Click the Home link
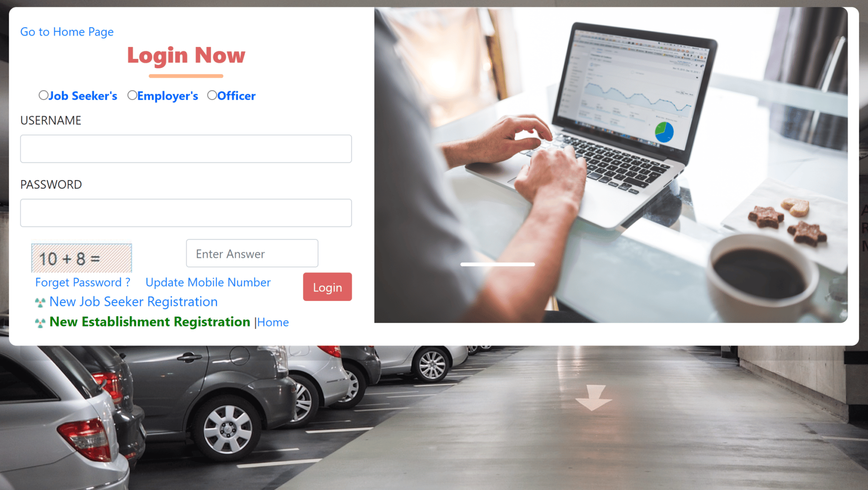This screenshot has width=868, height=490. pyautogui.click(x=273, y=322)
